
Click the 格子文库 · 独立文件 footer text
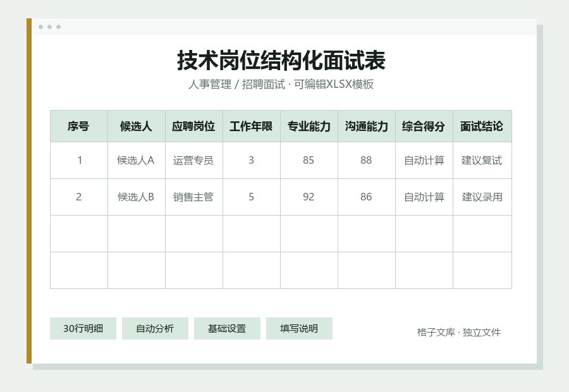459,332
